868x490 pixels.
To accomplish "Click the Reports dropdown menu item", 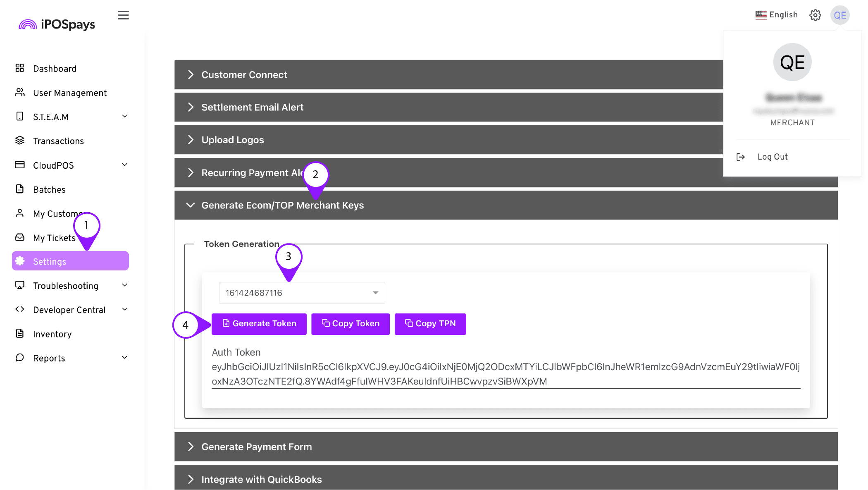I will click(49, 358).
